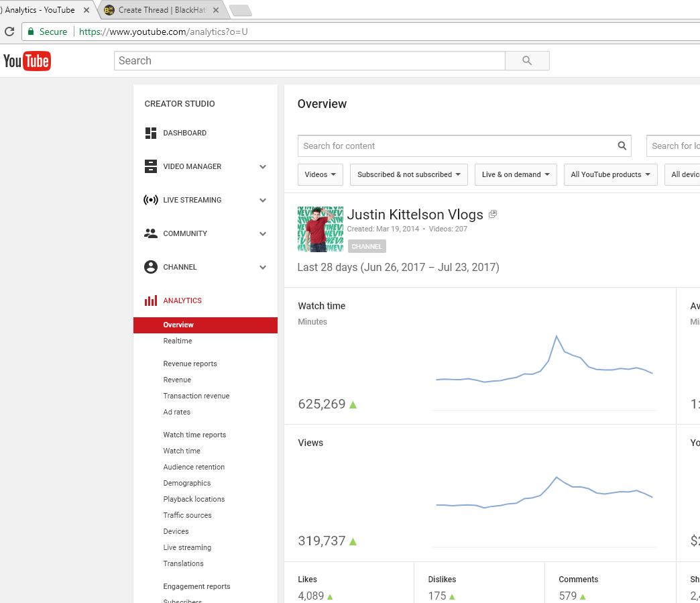This screenshot has height=603, width=700.
Task: Click the Search for content magnifier icon
Action: tap(622, 146)
